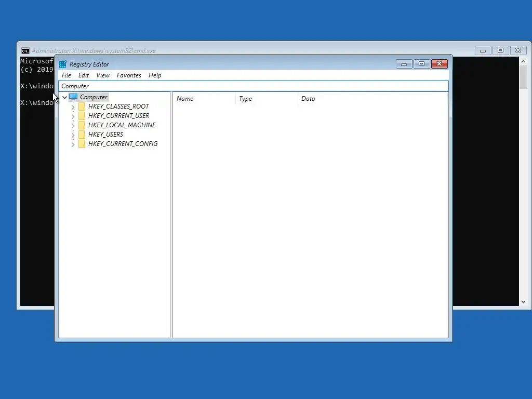Viewport: 532px width, 399px height.
Task: Expand the HKEY_CURRENT_USER key
Action: [x=73, y=116]
